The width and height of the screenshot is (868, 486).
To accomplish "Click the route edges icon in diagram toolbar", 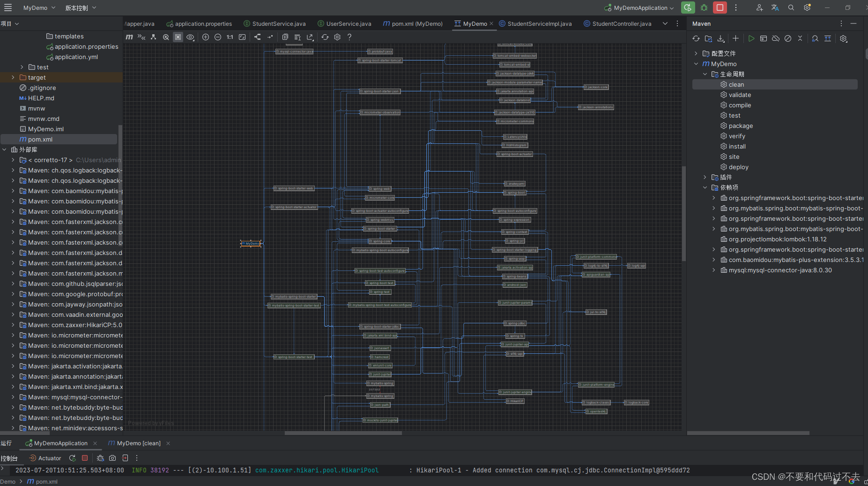I will (x=270, y=37).
